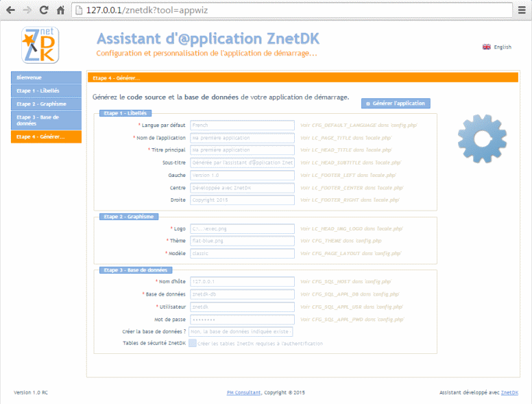Click the LC_HEAD_SUBTITLE hint text
This screenshot has width=532, height=404.
tap(350, 163)
